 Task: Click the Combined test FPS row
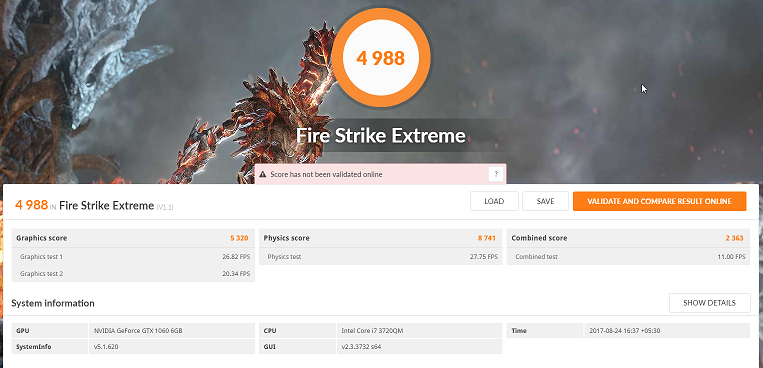[628, 257]
